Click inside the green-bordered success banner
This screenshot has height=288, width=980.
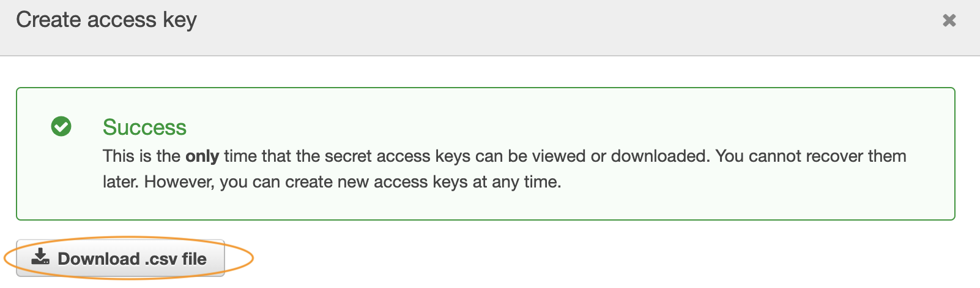tap(486, 154)
